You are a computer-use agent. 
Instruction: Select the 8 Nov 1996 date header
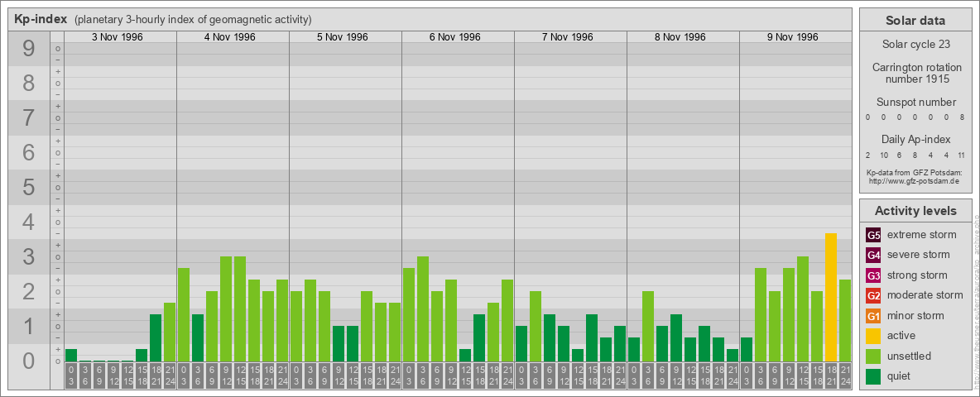tap(680, 37)
